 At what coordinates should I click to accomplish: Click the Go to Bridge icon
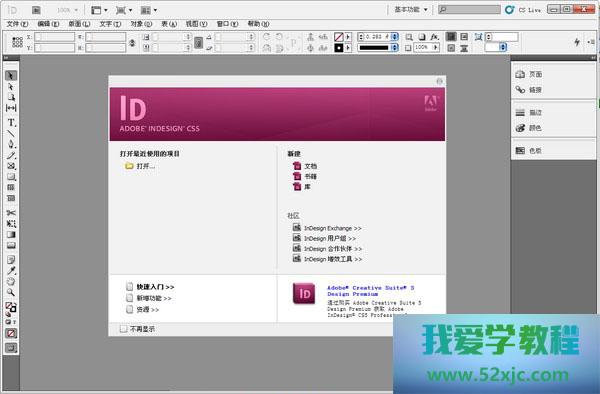(36, 10)
